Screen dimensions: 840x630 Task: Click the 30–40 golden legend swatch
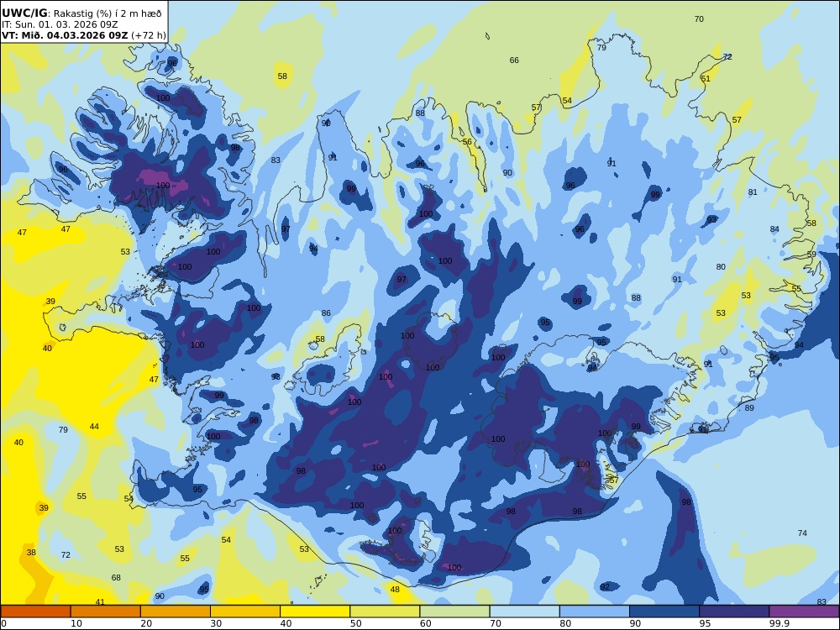[245, 612]
